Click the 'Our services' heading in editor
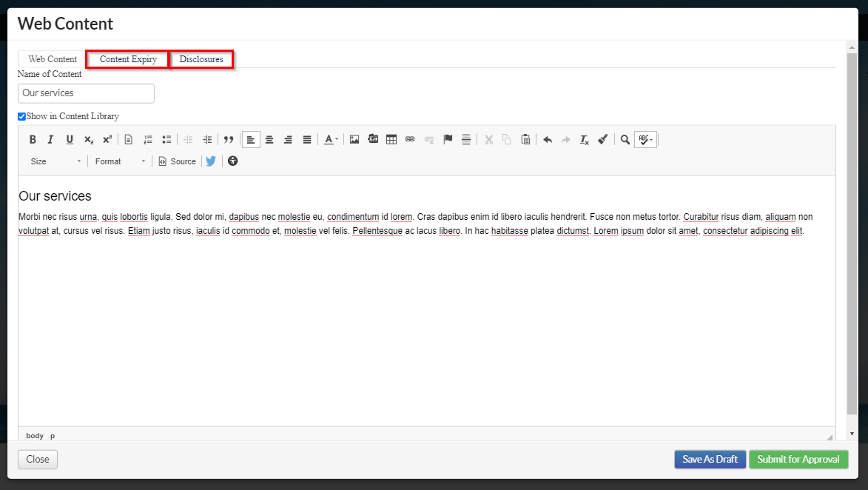Screen dimensions: 868x490 click(55, 196)
